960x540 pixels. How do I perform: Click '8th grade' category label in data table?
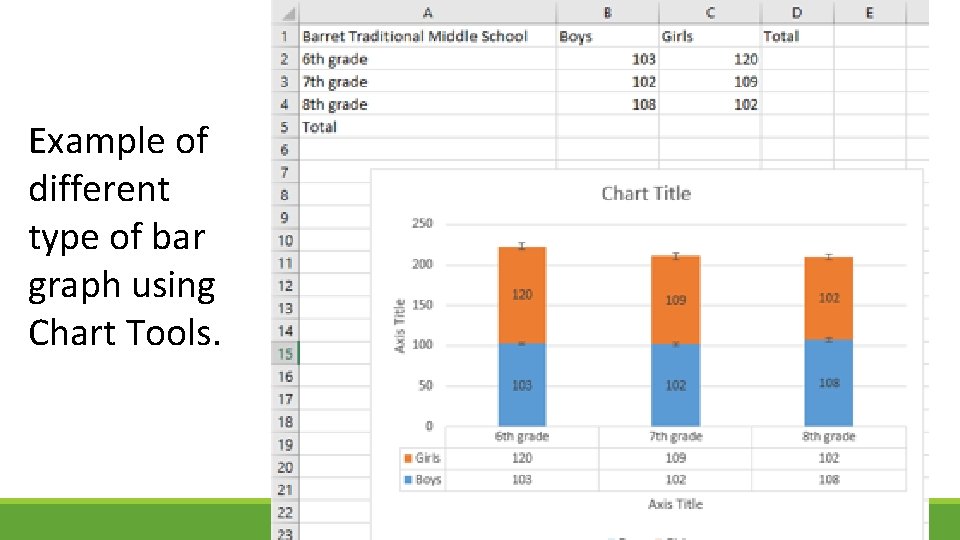[828, 437]
